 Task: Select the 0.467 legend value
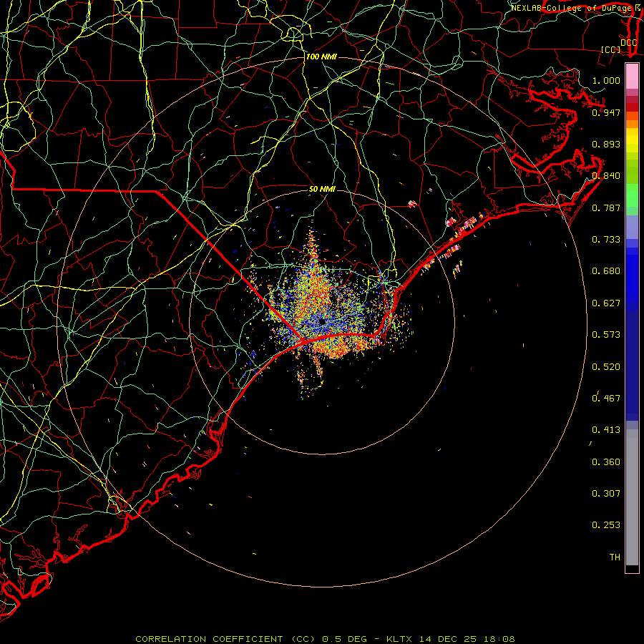point(606,399)
